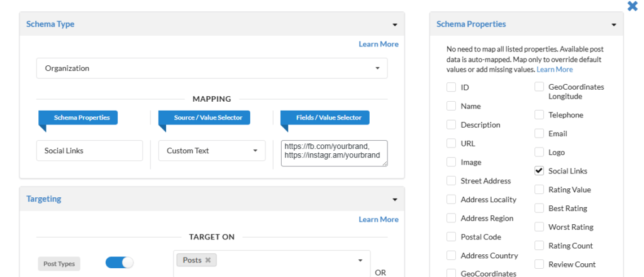Collapse the Targeting panel

coord(394,199)
